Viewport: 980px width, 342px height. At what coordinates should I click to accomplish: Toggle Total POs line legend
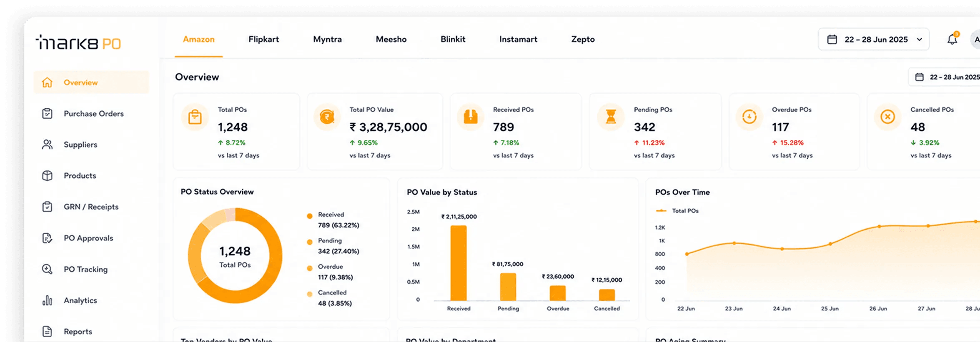677,211
